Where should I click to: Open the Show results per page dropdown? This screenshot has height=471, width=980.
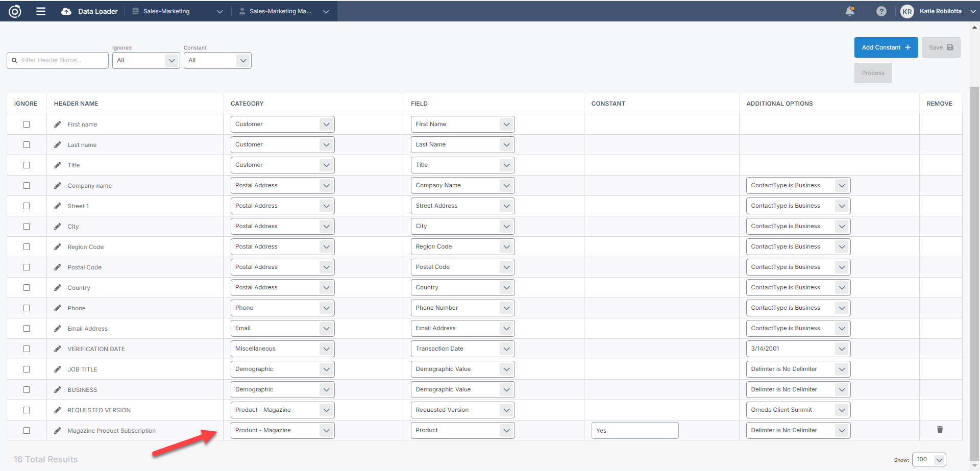(x=928, y=459)
